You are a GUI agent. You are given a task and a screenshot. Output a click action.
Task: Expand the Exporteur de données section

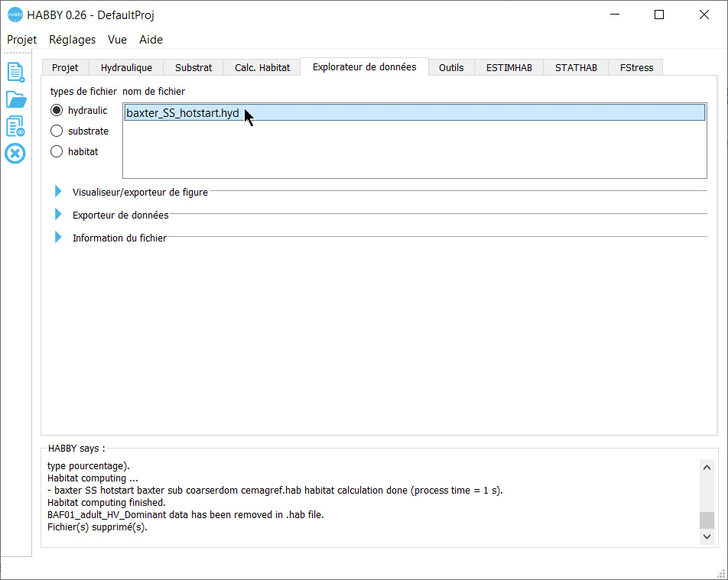(x=58, y=215)
